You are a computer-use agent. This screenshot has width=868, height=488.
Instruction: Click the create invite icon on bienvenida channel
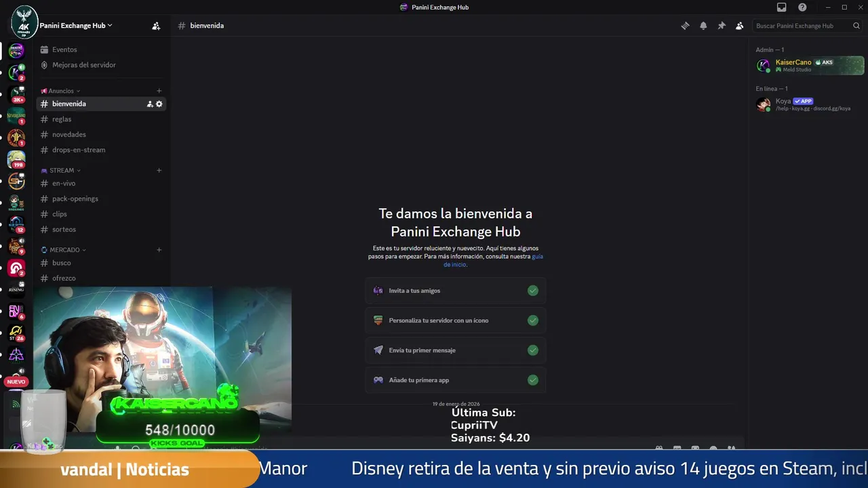(150, 104)
